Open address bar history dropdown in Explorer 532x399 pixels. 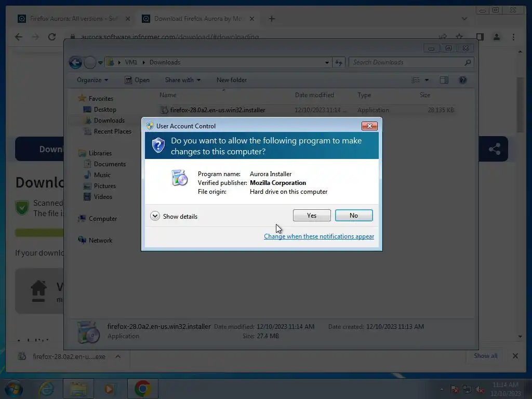pyautogui.click(x=327, y=62)
